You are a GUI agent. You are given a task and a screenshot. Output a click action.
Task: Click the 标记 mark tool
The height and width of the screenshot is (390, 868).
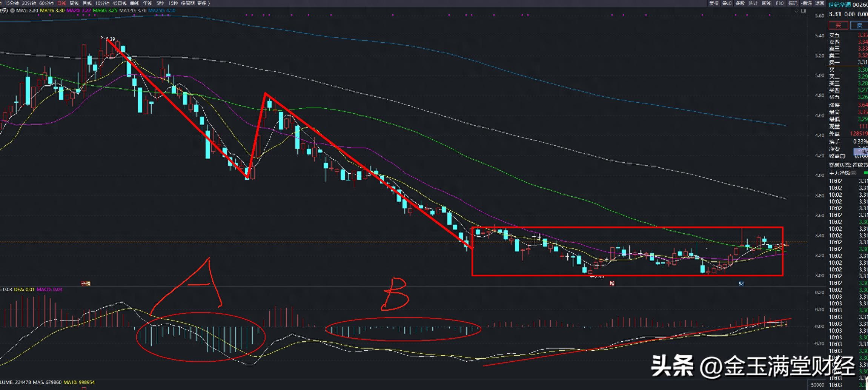[793, 3]
